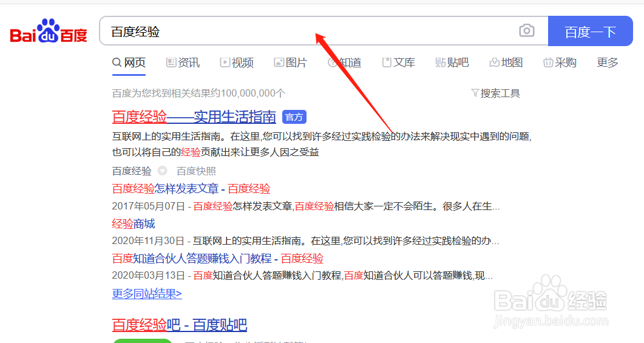Click the picture icon beside 图片

(279, 63)
